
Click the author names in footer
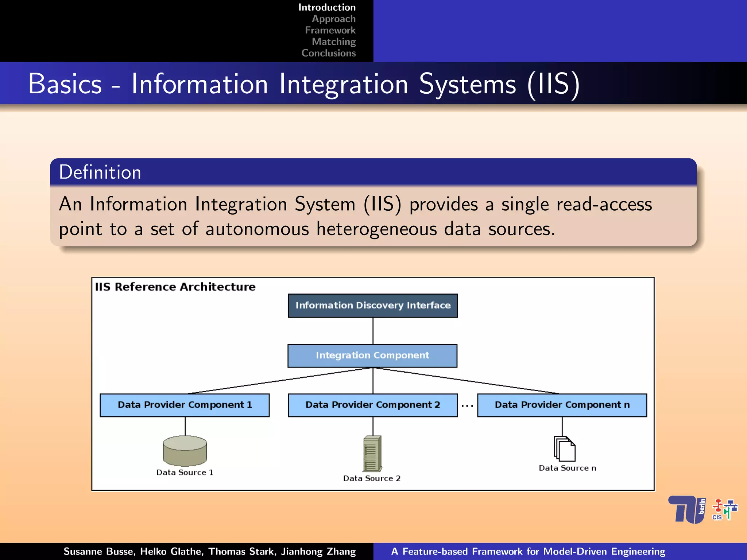click(x=209, y=551)
